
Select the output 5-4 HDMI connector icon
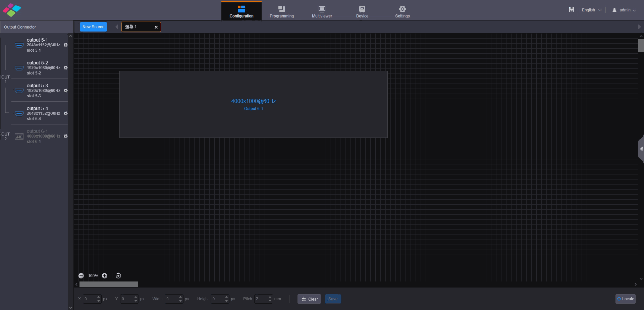point(19,113)
